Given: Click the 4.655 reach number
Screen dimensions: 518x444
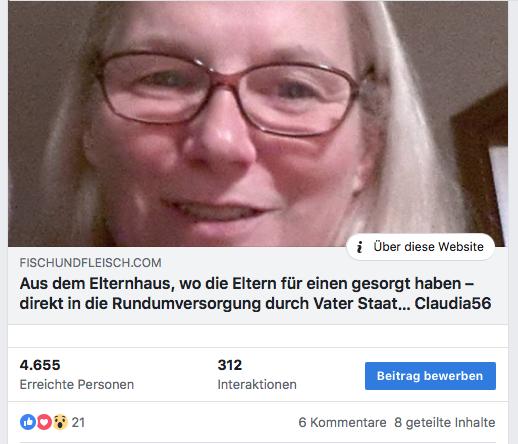Looking at the screenshot, I should tap(40, 365).
